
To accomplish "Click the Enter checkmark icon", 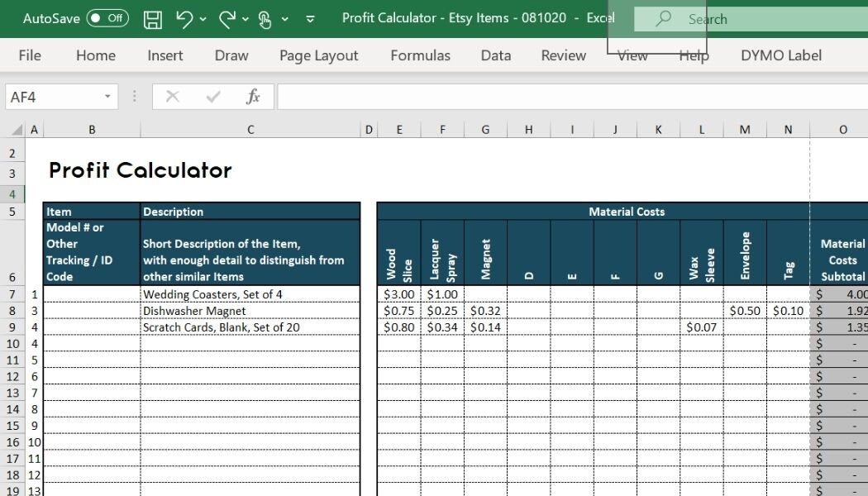I will (x=213, y=97).
